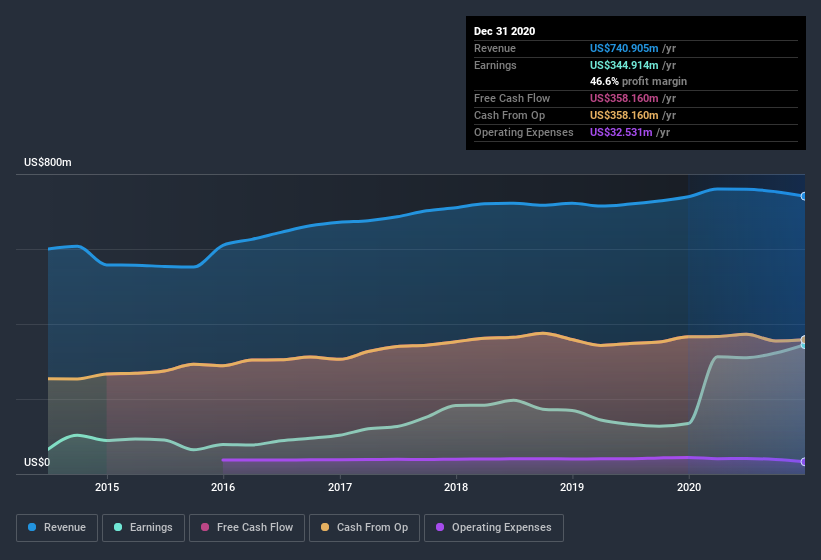Click the US$32.531m operating expenses value

point(621,132)
